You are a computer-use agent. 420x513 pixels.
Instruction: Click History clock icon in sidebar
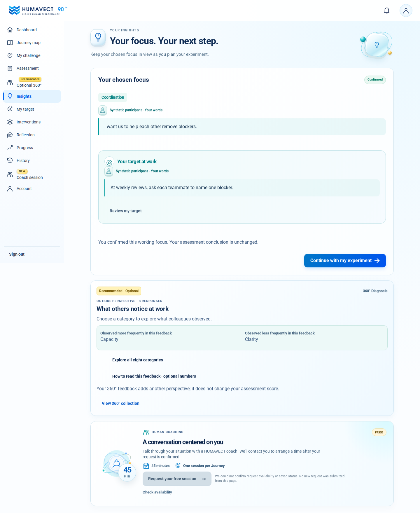(10, 160)
